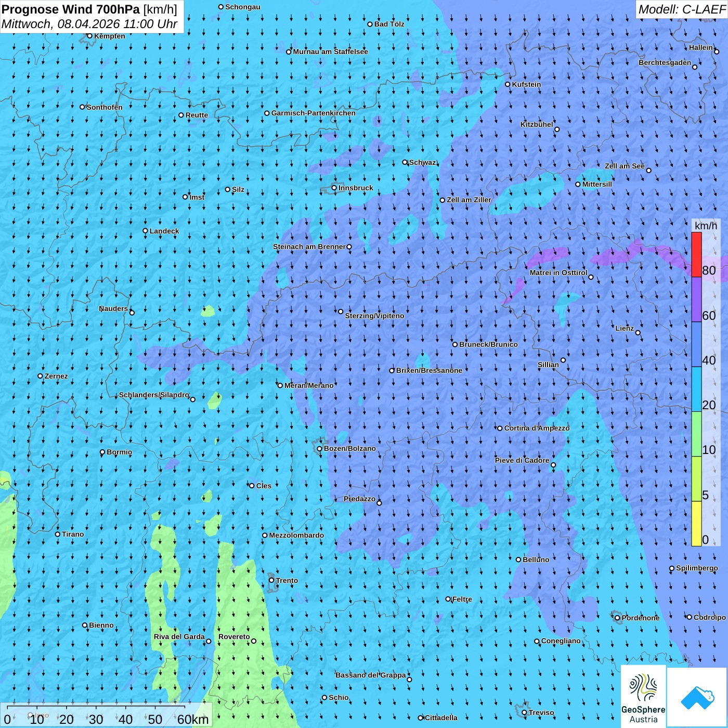The height and width of the screenshot is (728, 728).
Task: Click the Kempten location marker
Action: (89, 36)
